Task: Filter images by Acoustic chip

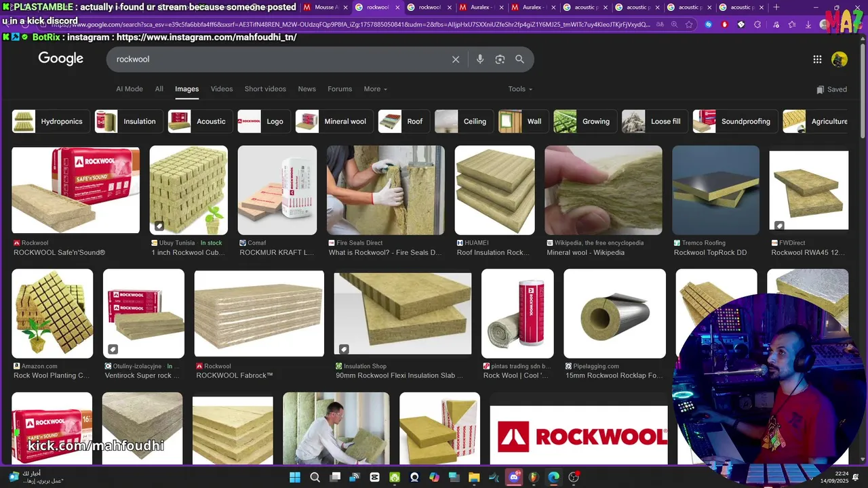Action: coord(200,121)
